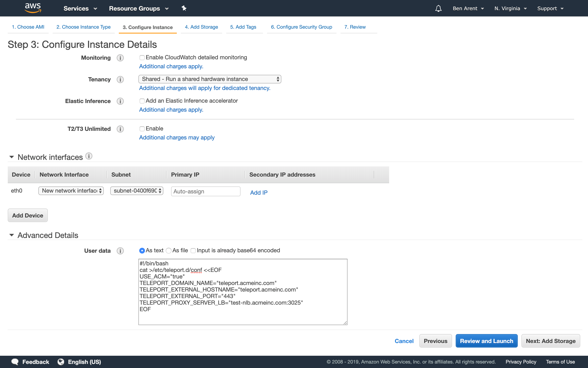Click inside the User data text area
This screenshot has width=588, height=368.
click(x=243, y=292)
